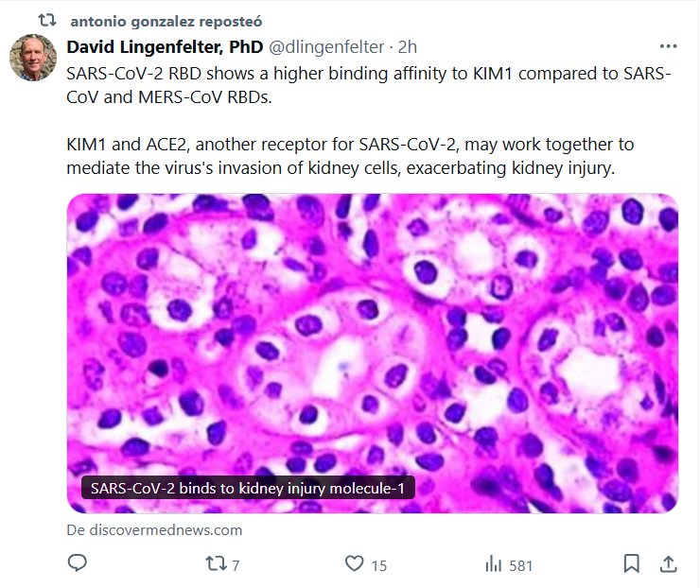Click the view count showing 581
This screenshot has width=700, height=588.
coord(521,565)
